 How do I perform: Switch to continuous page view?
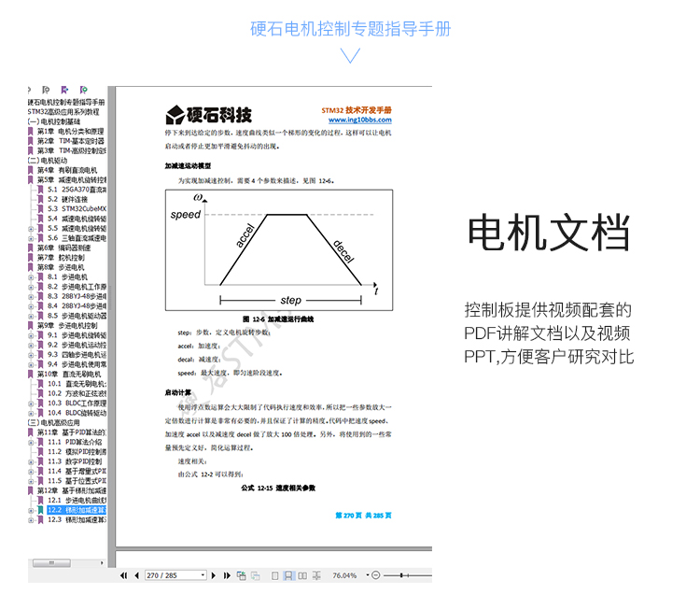pos(288,575)
